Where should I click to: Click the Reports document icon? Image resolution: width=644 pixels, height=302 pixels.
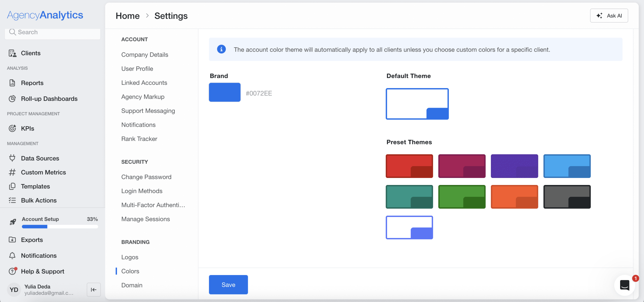[12, 83]
